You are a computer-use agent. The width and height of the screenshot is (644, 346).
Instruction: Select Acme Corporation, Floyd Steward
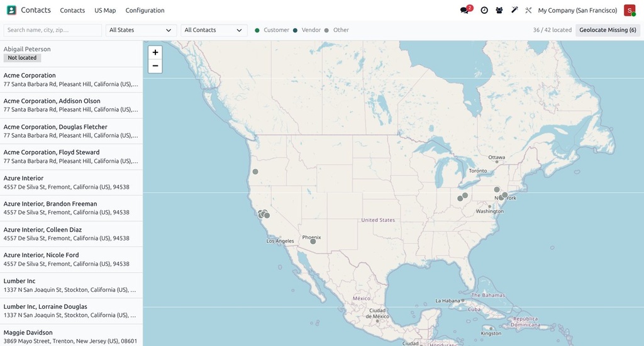point(71,157)
